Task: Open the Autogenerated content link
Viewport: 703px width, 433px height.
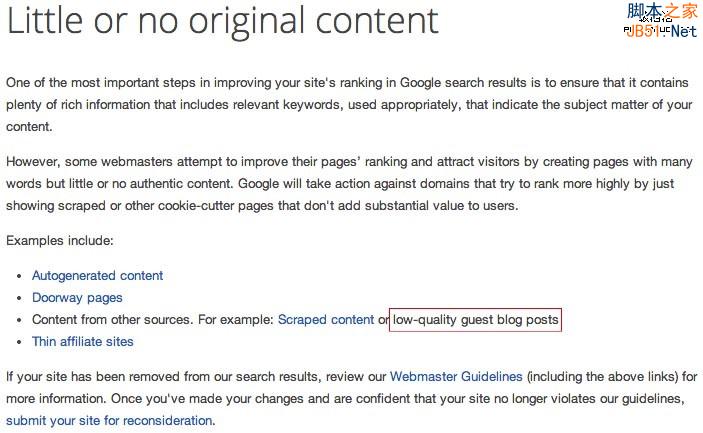Action: (x=97, y=276)
